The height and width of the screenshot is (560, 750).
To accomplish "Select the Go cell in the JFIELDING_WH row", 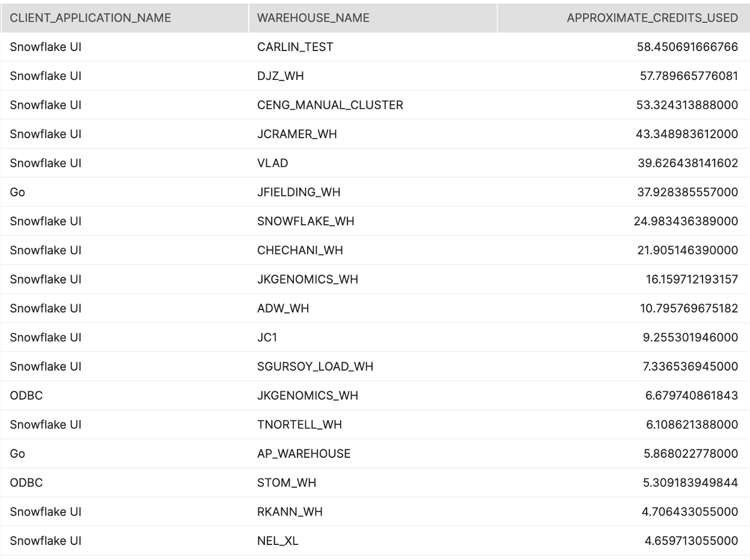I will (17, 192).
